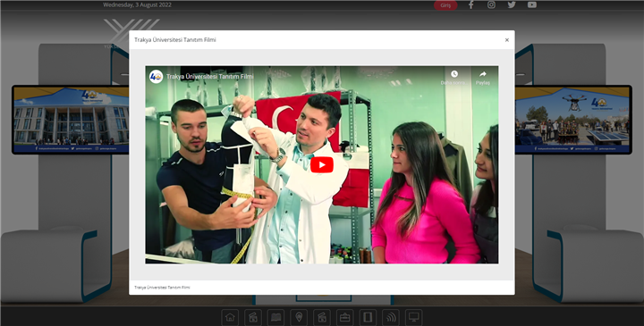Click the map location pin icon

pyautogui.click(x=299, y=317)
